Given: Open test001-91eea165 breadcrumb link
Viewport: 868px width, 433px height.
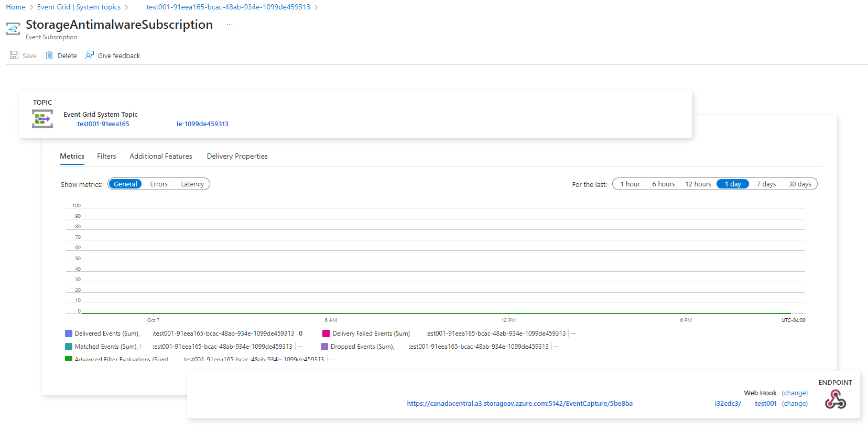Looking at the screenshot, I should point(229,7).
